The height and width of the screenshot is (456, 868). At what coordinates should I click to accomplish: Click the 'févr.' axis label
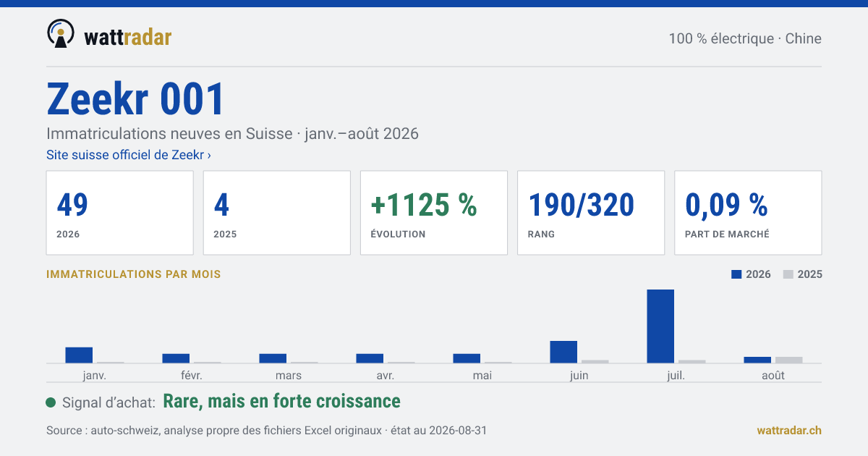192,375
